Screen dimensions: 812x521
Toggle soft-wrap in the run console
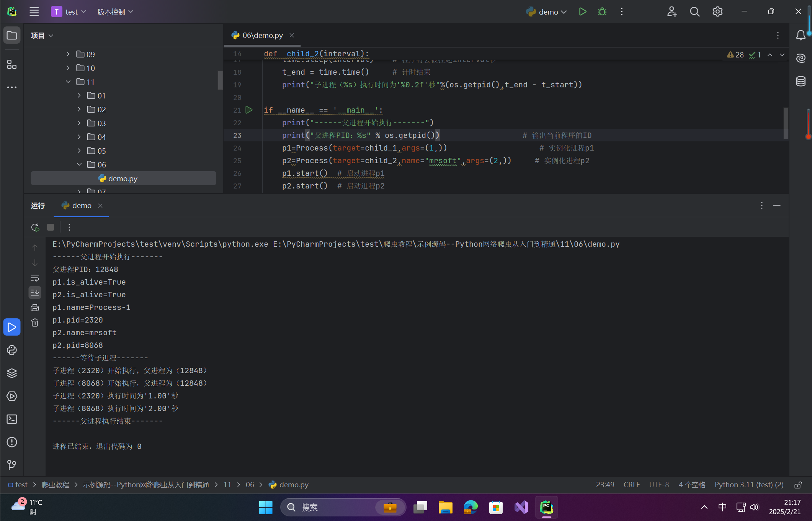35,278
